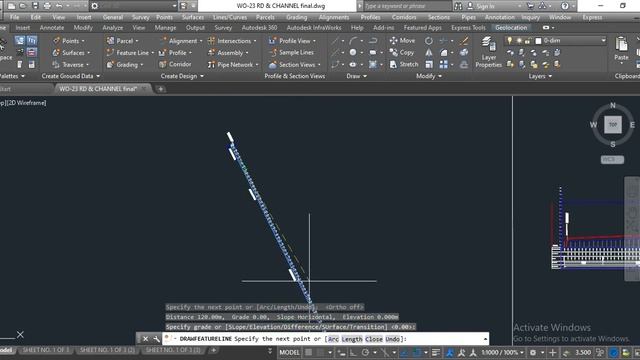Toggle grid display in status bar
The image size is (640, 360).
pos(309,352)
